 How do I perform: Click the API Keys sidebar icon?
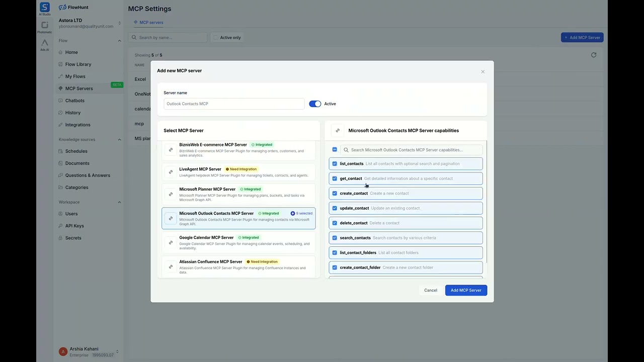61,226
